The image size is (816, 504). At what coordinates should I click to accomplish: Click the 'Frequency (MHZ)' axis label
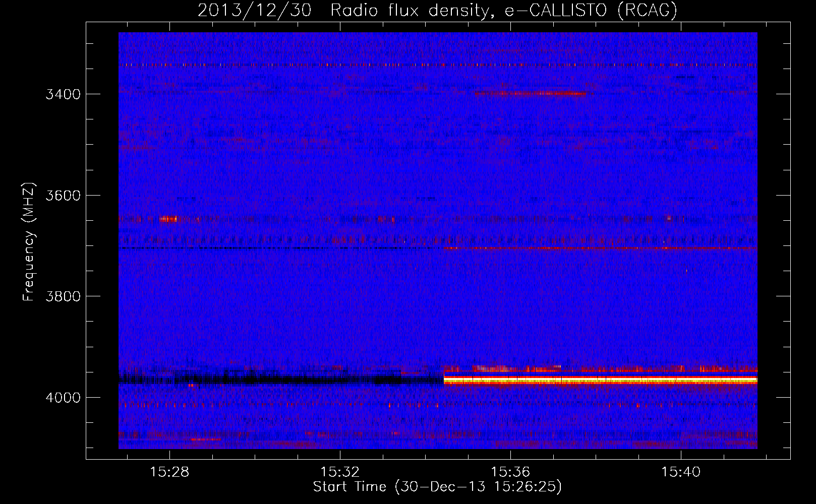[29, 242]
